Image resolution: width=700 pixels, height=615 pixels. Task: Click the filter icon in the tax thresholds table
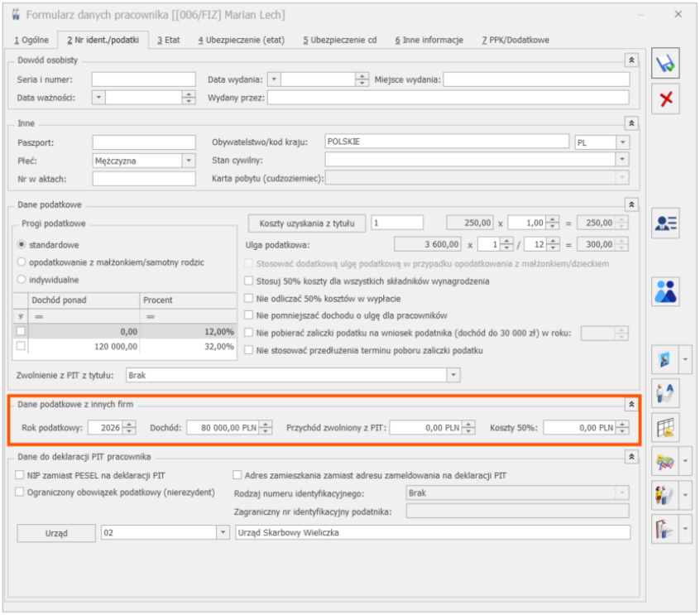(21, 317)
